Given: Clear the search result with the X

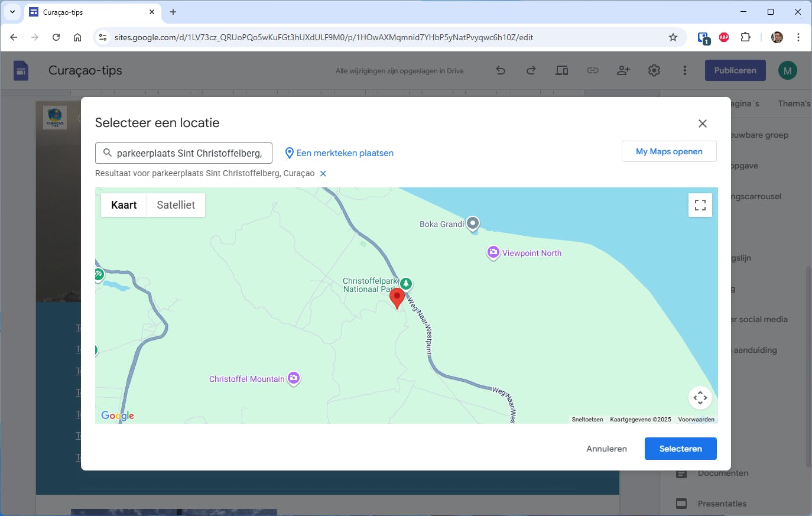Looking at the screenshot, I should point(323,174).
